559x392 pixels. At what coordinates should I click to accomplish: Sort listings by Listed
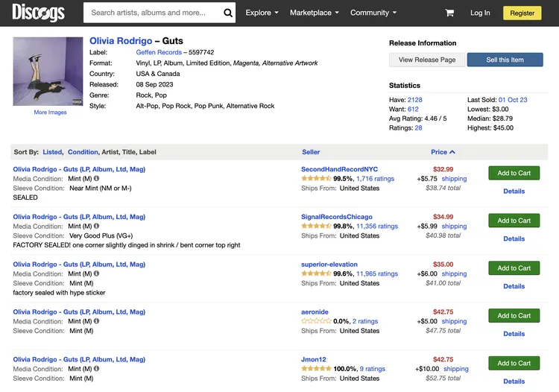[x=52, y=152]
